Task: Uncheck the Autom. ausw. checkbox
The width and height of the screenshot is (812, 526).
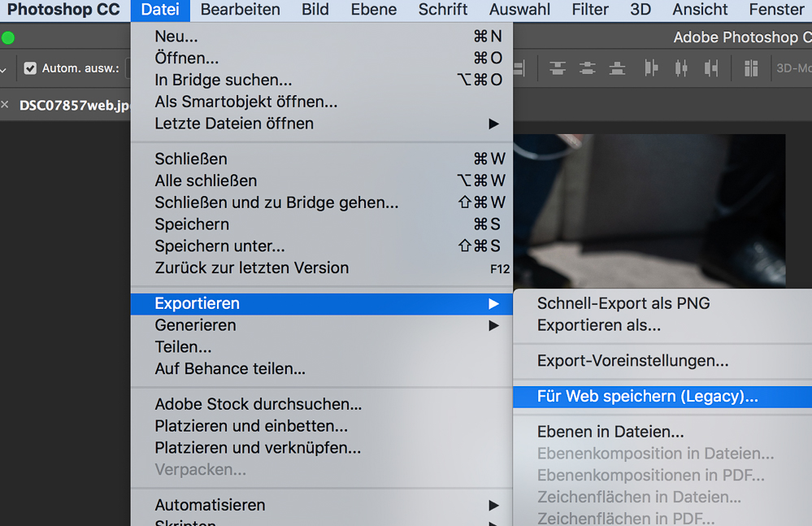Action: tap(30, 67)
